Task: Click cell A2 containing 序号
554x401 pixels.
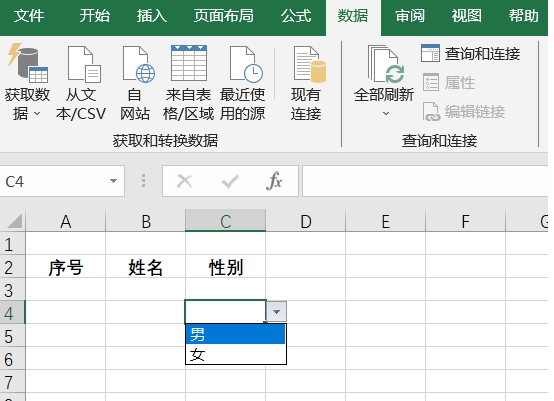Action: (66, 267)
